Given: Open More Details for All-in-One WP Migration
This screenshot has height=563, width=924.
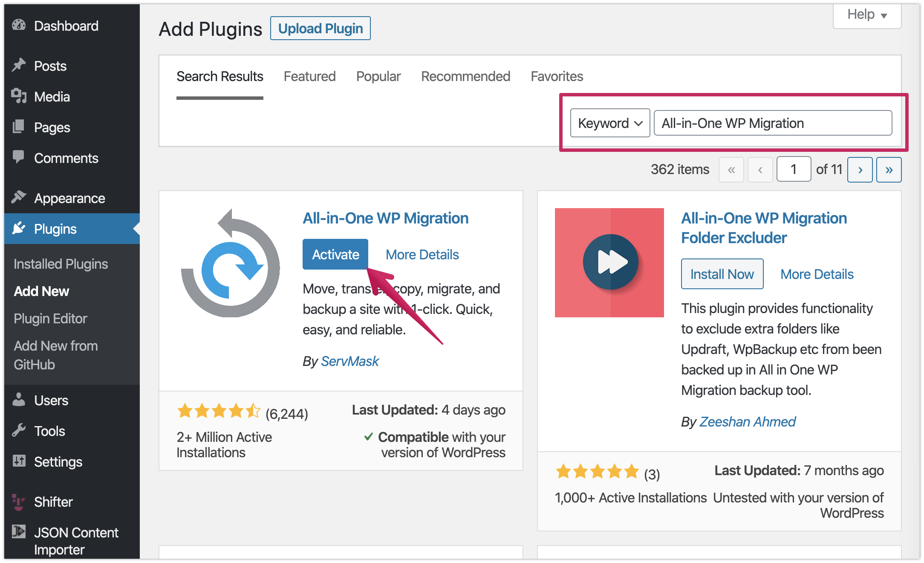Looking at the screenshot, I should pyautogui.click(x=422, y=255).
